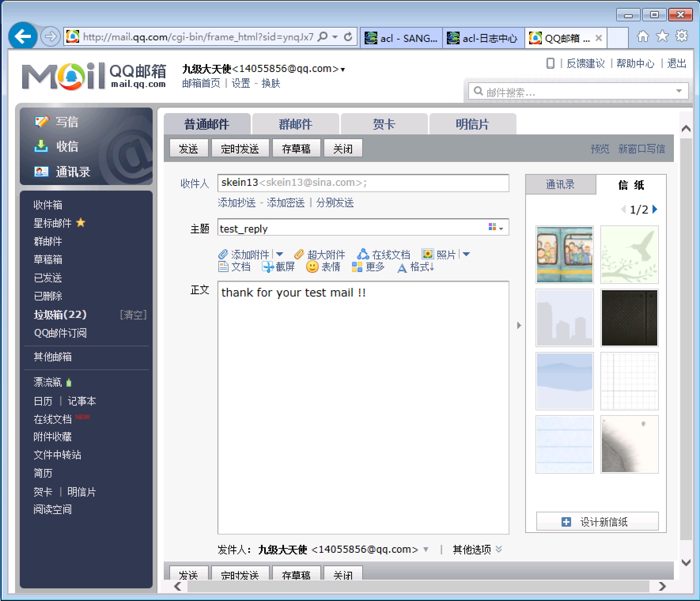Open the 发件人 sender address dropdown
The image size is (700, 601).
[x=426, y=549]
